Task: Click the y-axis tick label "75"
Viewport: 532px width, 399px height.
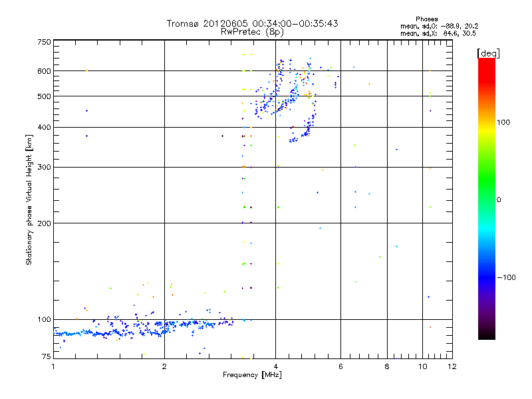Action: (47, 356)
